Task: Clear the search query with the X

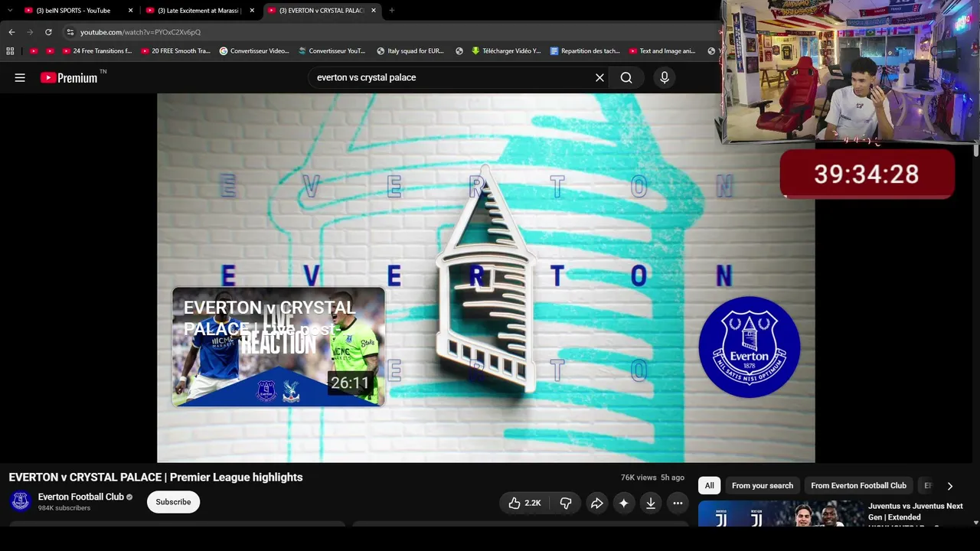Action: pyautogui.click(x=599, y=77)
